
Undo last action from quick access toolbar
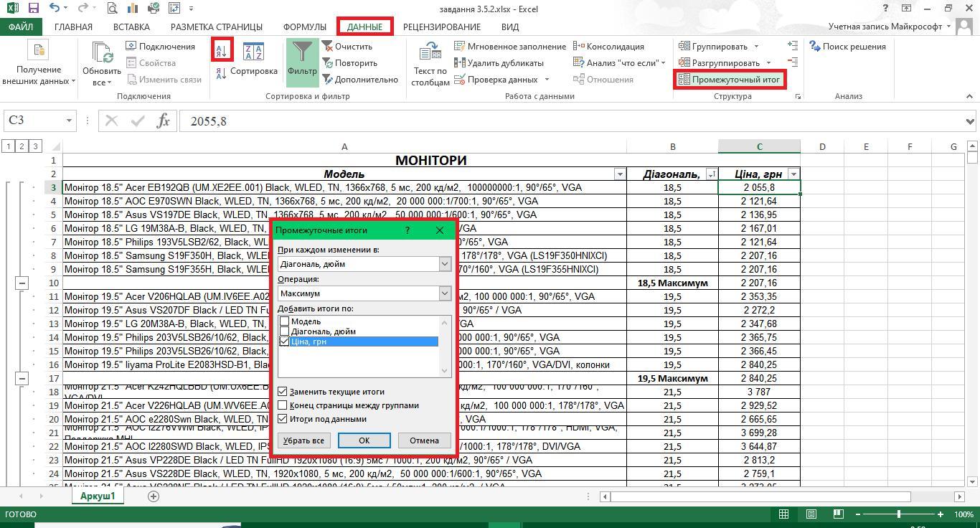[x=56, y=9]
